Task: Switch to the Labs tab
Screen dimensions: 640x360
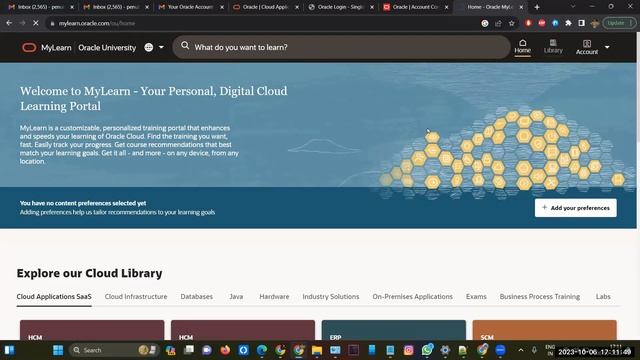Action: 603,297
